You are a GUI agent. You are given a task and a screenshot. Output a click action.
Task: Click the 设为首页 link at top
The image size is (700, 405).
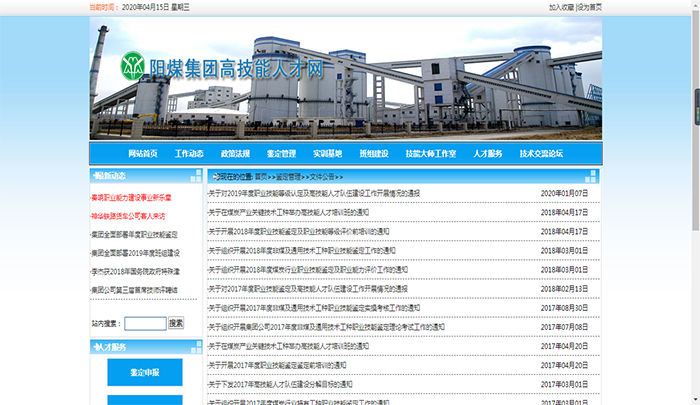coord(589,6)
